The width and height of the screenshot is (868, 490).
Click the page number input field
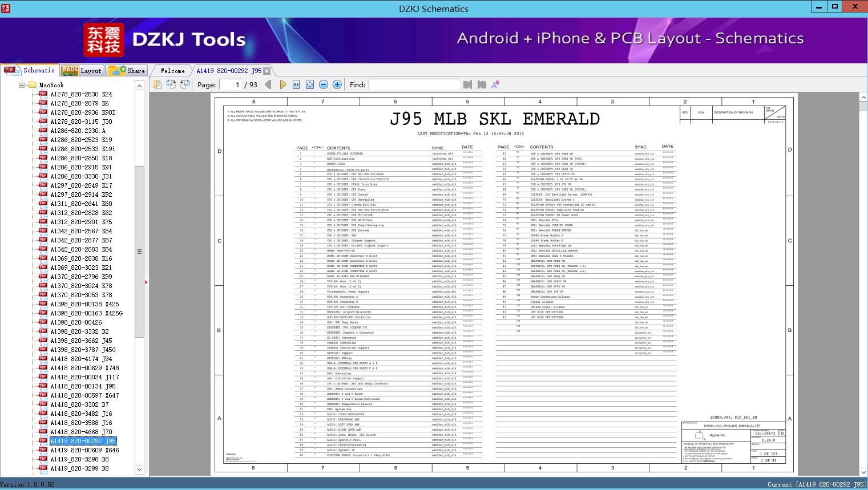[230, 84]
